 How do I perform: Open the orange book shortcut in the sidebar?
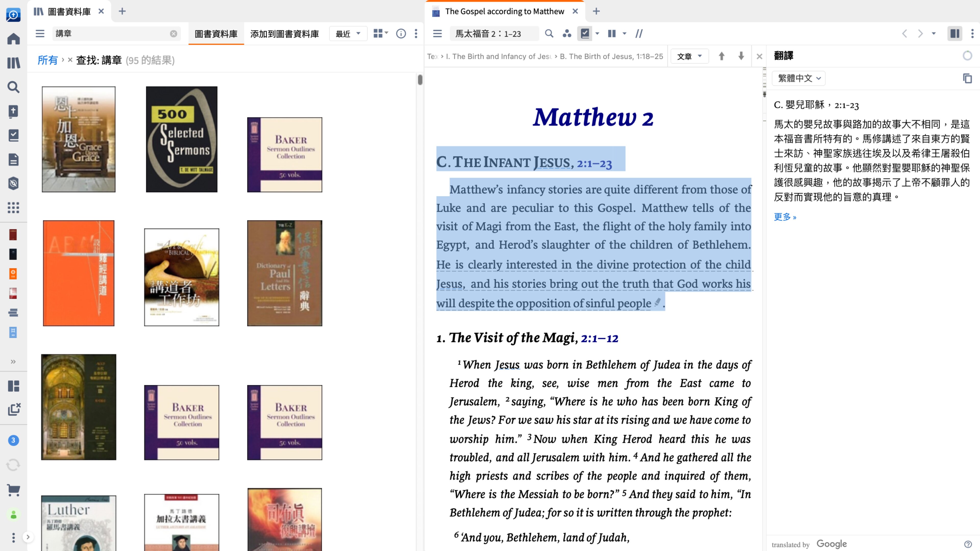tap(13, 273)
